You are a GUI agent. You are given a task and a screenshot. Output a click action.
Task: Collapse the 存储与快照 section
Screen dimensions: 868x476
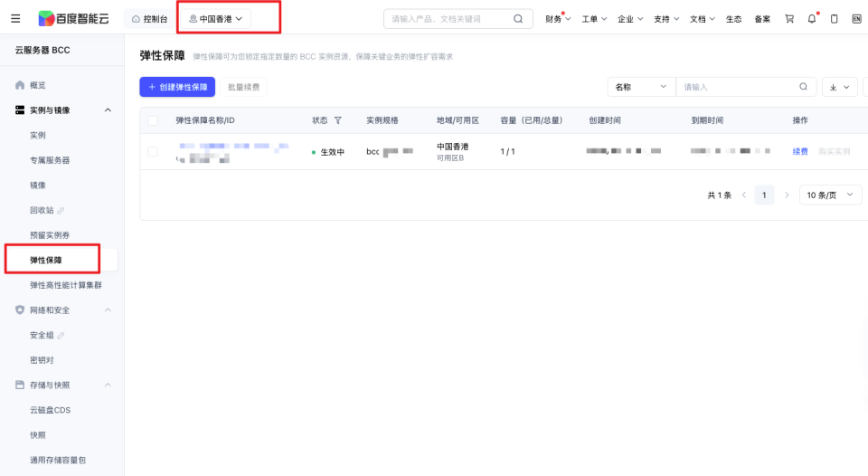pos(108,386)
